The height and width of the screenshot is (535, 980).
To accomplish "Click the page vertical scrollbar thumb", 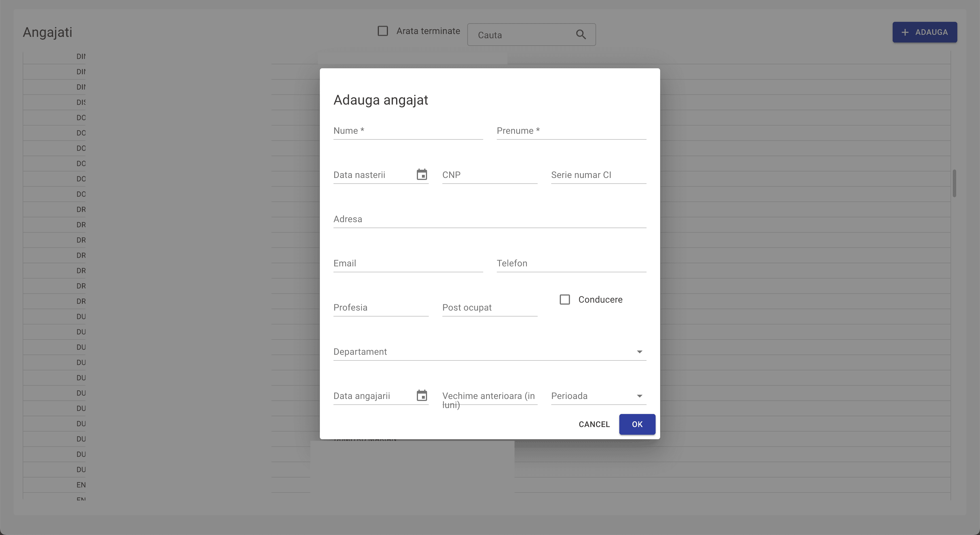I will (954, 183).
